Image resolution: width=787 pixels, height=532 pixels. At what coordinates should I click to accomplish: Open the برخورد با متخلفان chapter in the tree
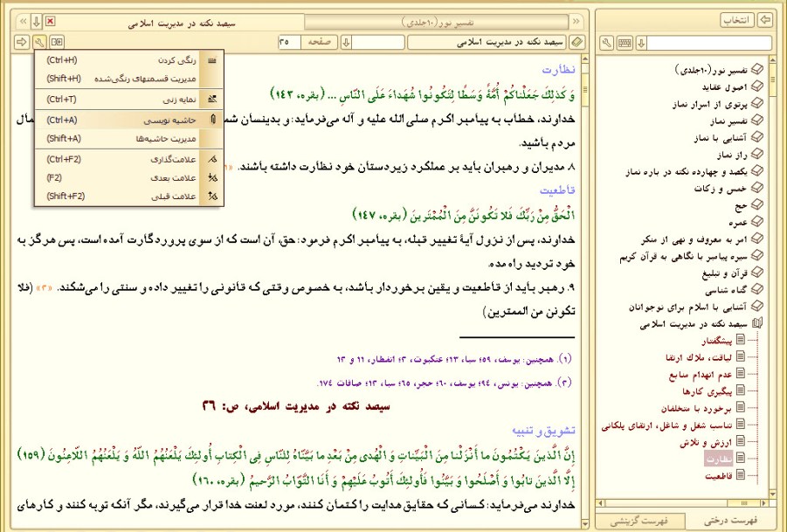[x=696, y=409]
